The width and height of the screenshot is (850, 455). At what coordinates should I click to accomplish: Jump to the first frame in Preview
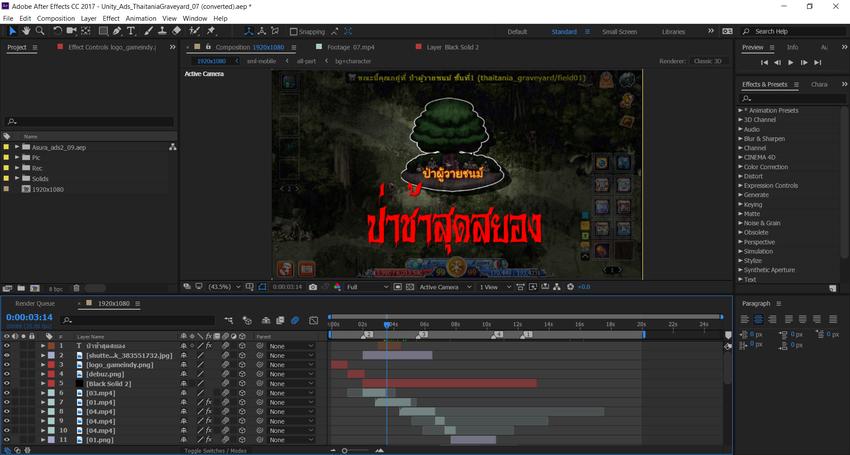tap(764, 63)
